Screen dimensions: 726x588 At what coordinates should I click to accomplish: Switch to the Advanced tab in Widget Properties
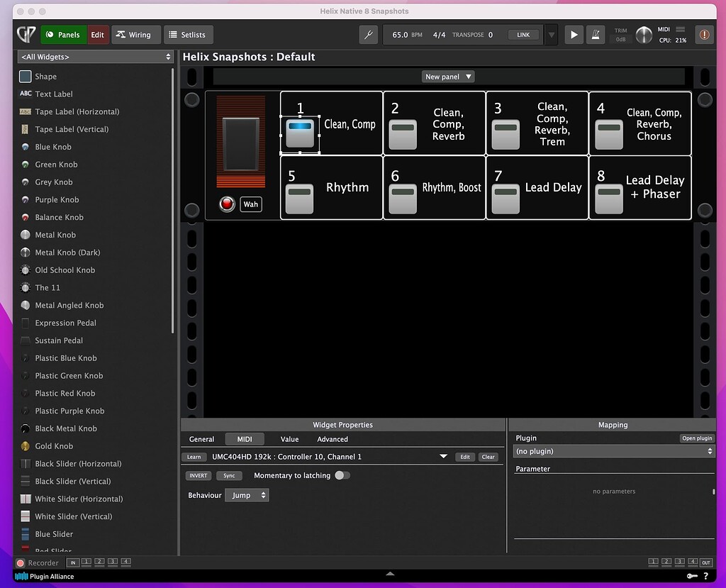pos(332,439)
